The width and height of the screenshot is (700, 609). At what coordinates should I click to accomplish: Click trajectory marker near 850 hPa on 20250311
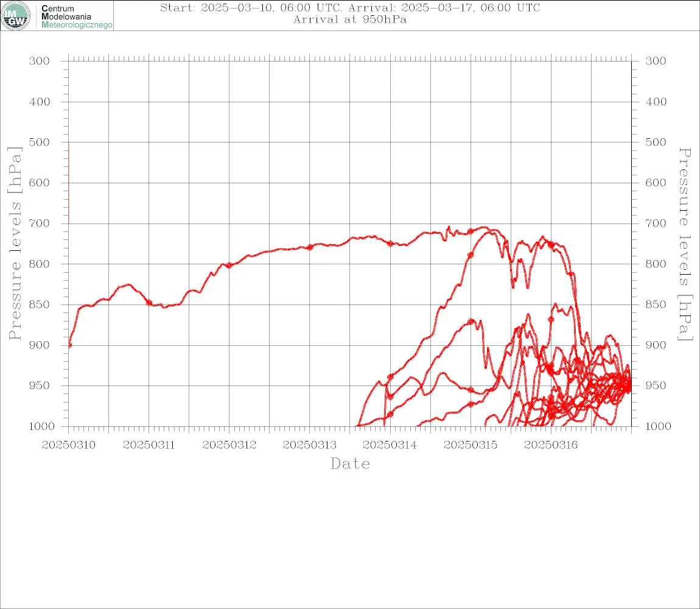(149, 303)
